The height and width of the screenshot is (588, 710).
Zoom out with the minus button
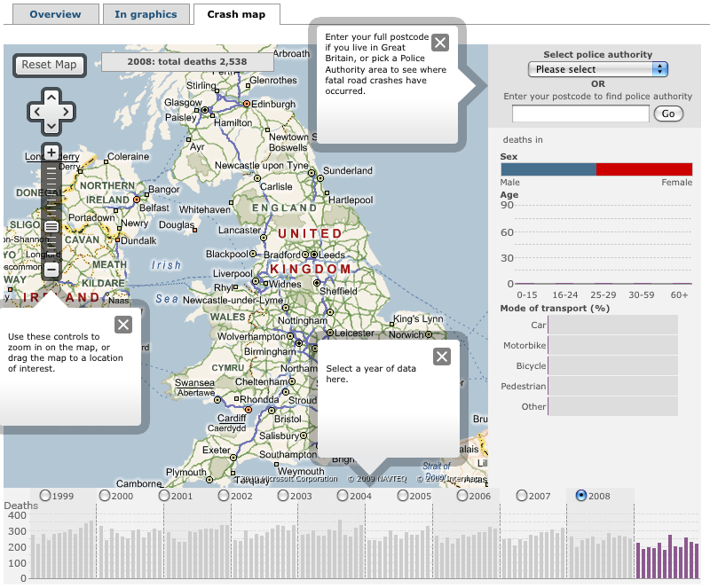pos(51,270)
